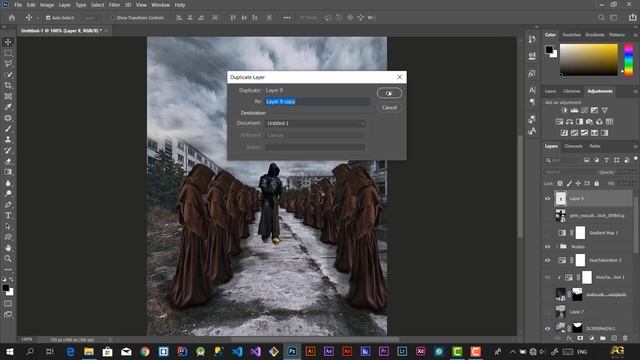Open the more options ellipsis in the options bar

coord(287,18)
